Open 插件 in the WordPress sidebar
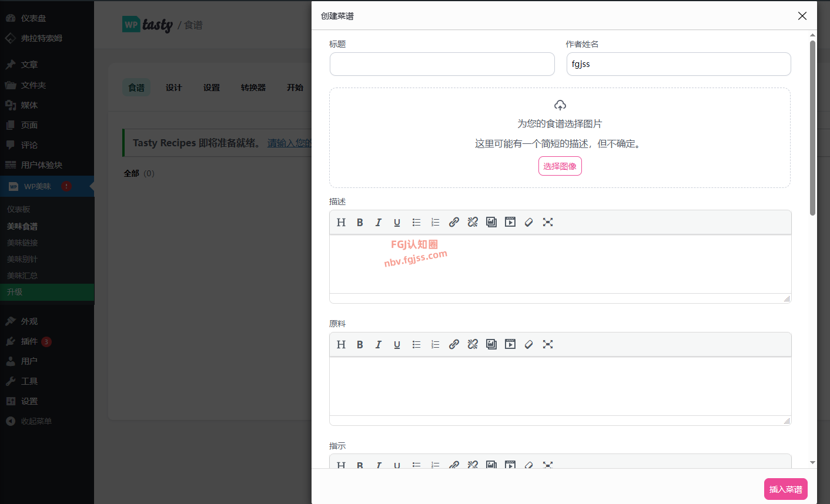This screenshot has width=830, height=504. [x=29, y=341]
